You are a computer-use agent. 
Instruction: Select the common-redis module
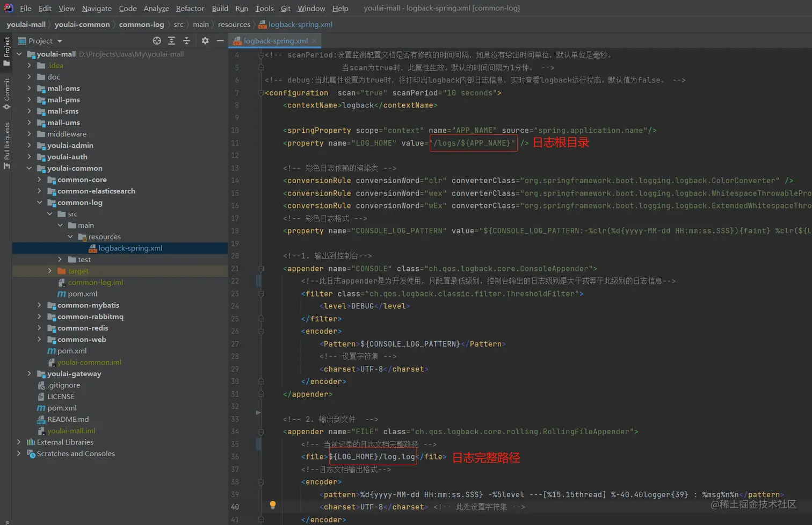(x=83, y=328)
